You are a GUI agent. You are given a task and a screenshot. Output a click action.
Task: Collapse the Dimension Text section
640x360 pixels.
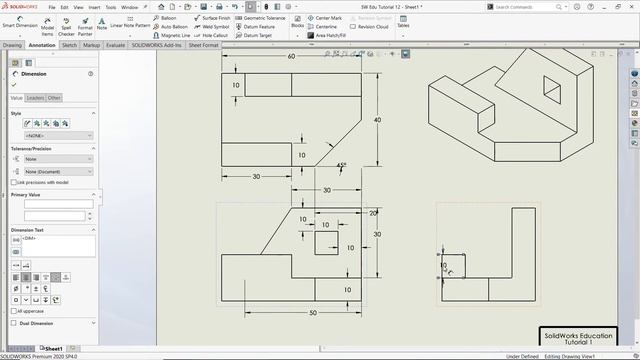point(93,230)
